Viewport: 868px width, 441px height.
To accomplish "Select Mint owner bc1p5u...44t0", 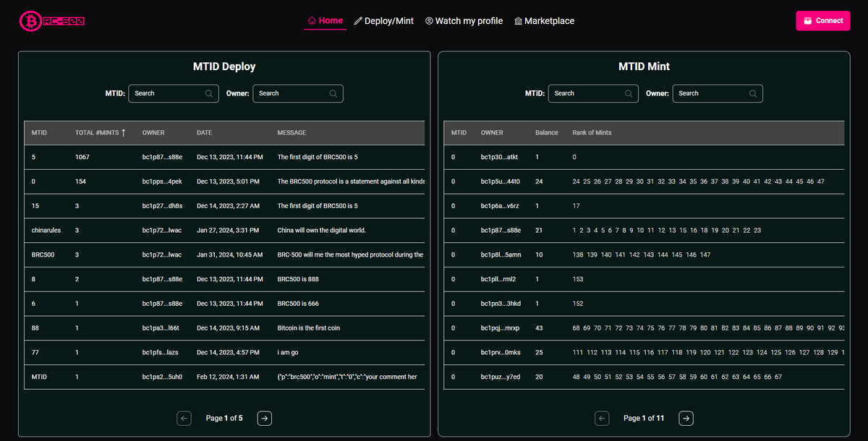I will coord(500,181).
